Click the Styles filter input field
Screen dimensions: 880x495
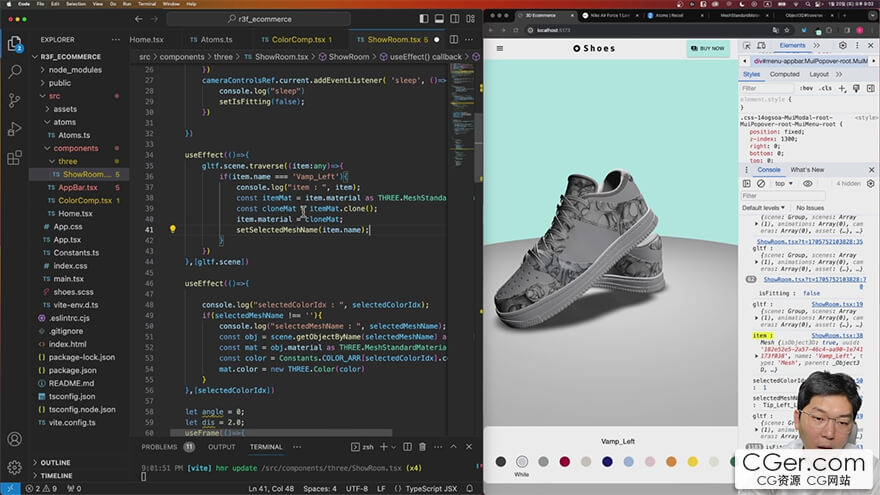coord(767,88)
